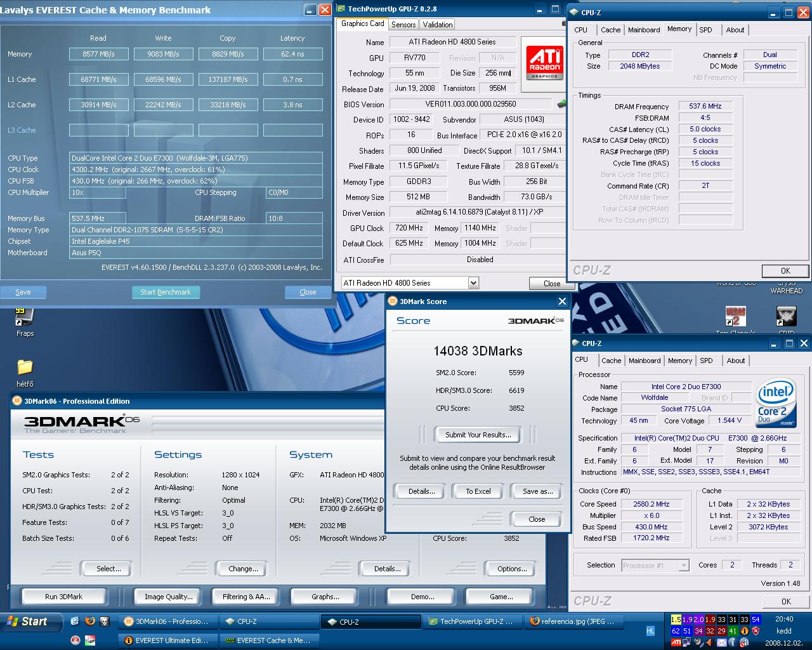This screenshot has width=812, height=650.
Task: Click Graphs button in 3DMark06
Action: click(x=325, y=597)
